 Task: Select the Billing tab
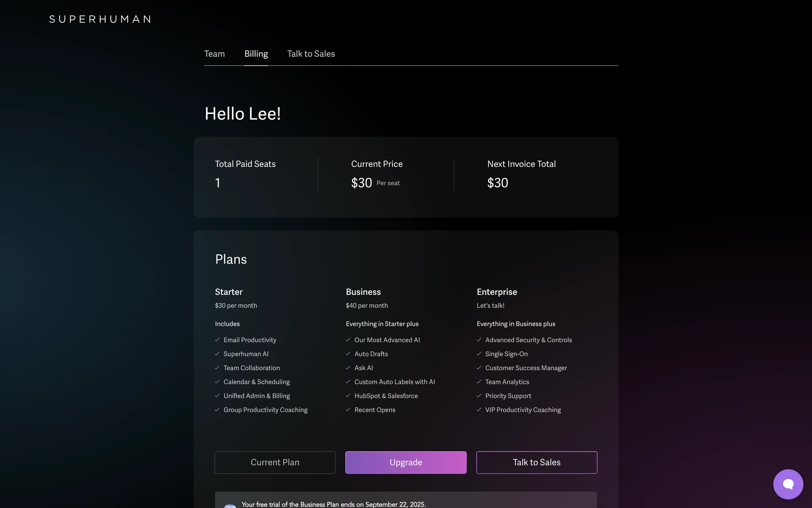point(256,54)
